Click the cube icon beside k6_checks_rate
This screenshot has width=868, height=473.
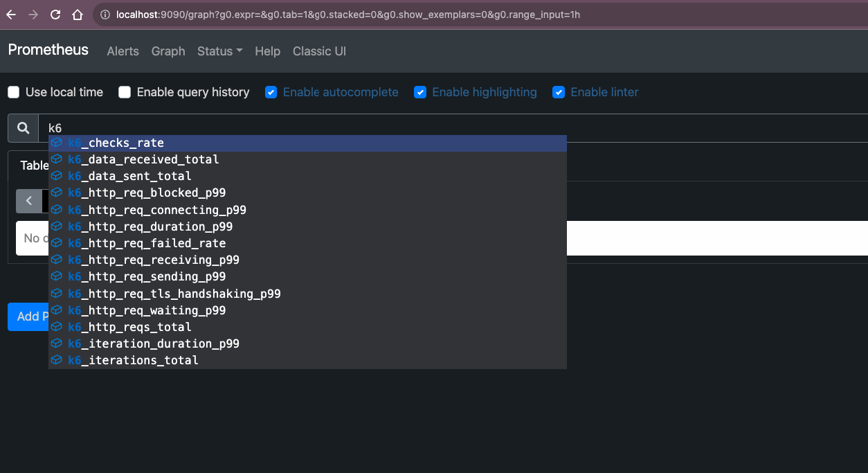click(x=57, y=143)
